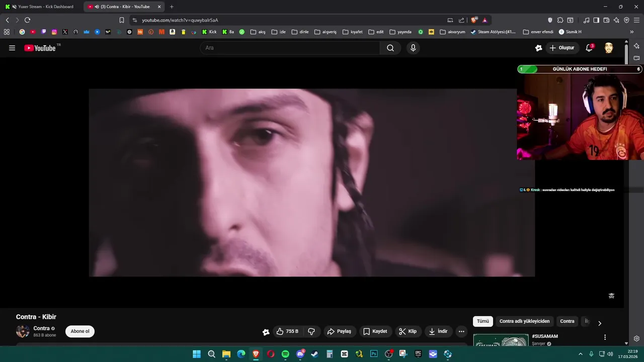Show hidden bookmarks with double chevron
Image resolution: width=644 pixels, height=362 pixels.
click(632, 32)
